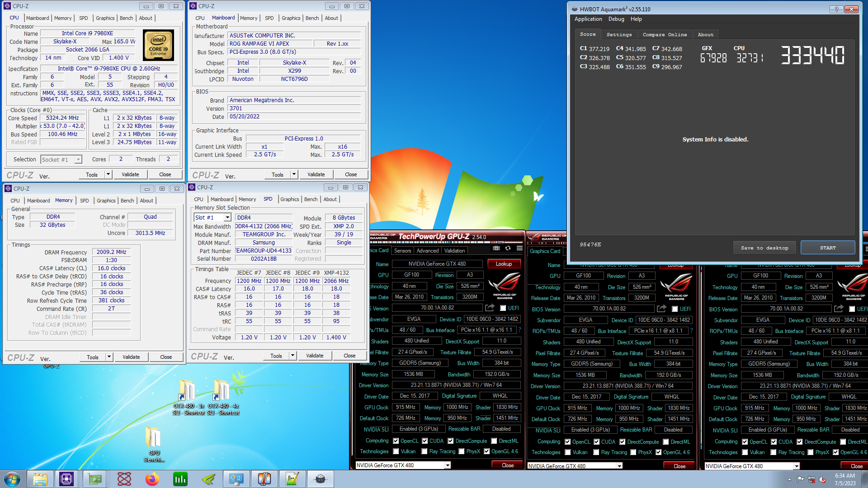Click the red atom icon in the taskbar

(124, 479)
